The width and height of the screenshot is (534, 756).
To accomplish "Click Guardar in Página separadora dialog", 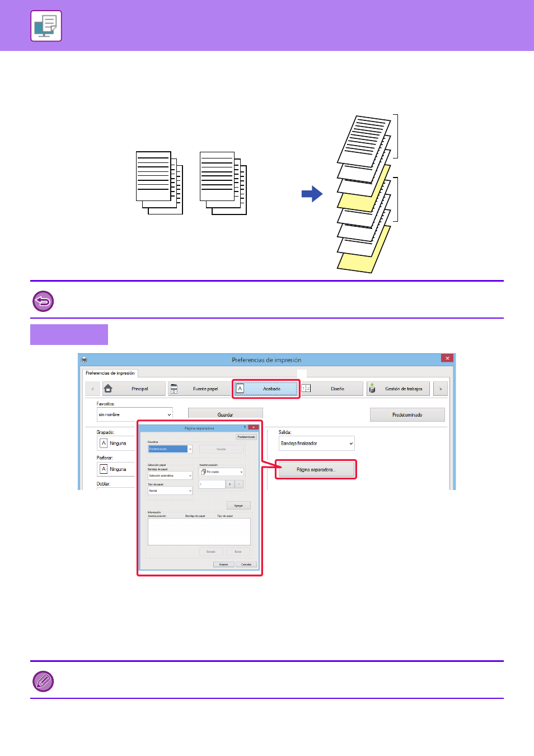I will pyautogui.click(x=222, y=449).
